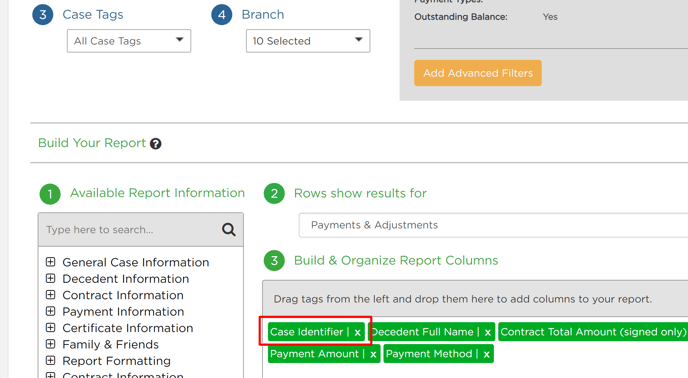Click the Rows show results for heading
This screenshot has height=378, width=688.
tap(360, 193)
